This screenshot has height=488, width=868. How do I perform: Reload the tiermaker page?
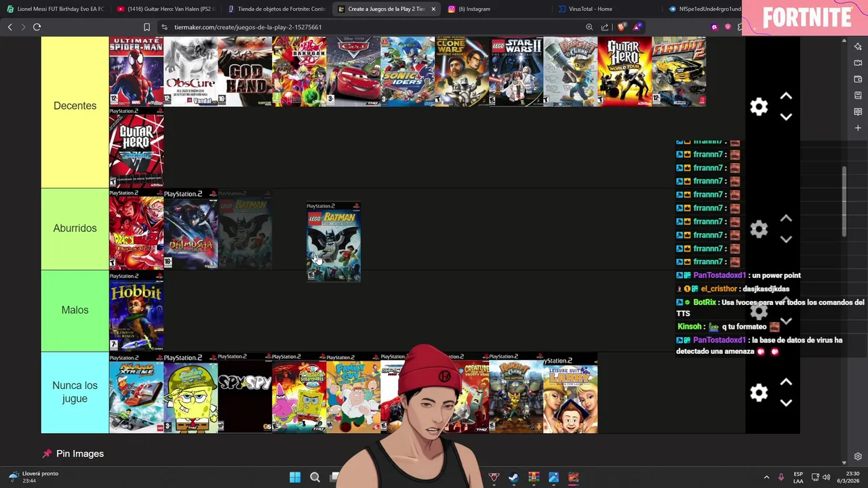[x=37, y=27]
